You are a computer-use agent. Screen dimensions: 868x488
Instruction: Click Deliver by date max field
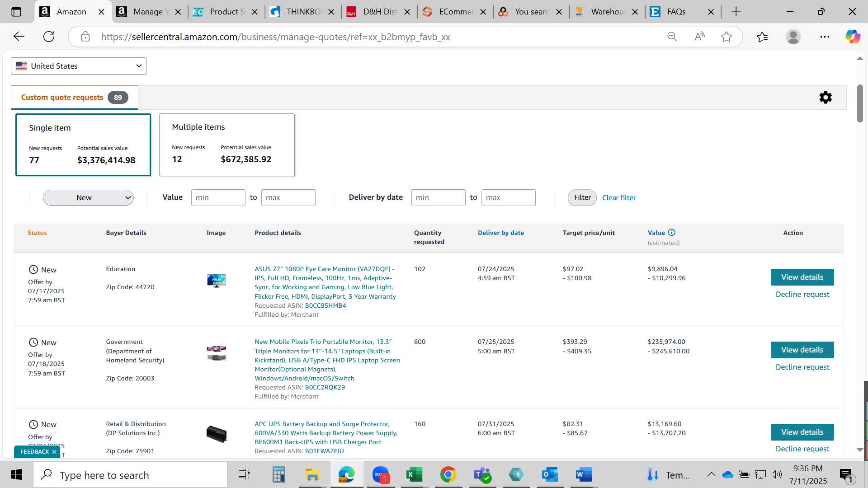509,197
